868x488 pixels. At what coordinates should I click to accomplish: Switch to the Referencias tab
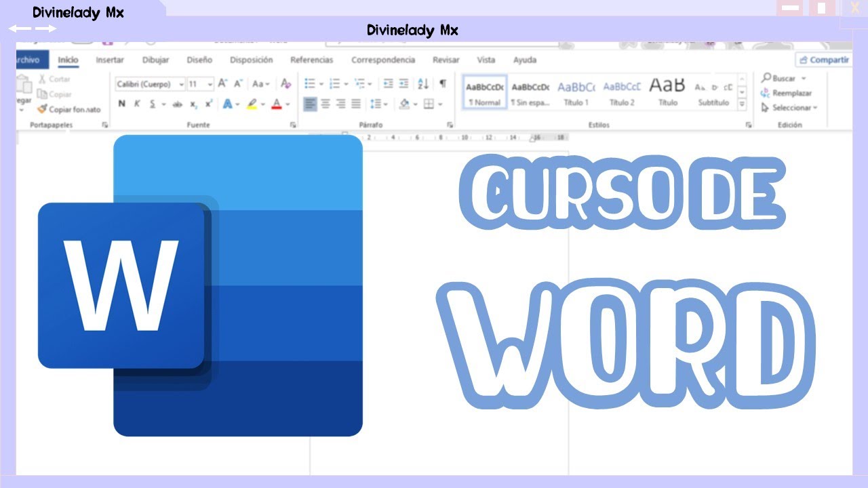pos(311,60)
